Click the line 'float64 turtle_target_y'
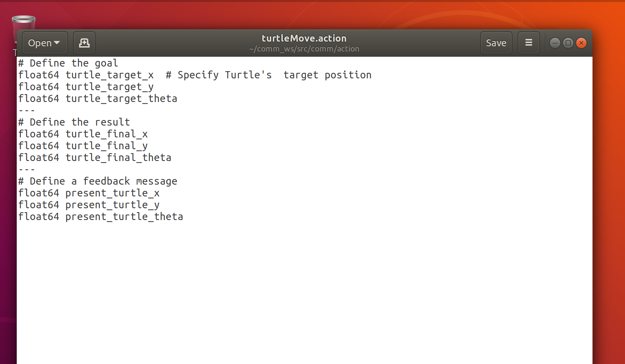 pos(86,87)
